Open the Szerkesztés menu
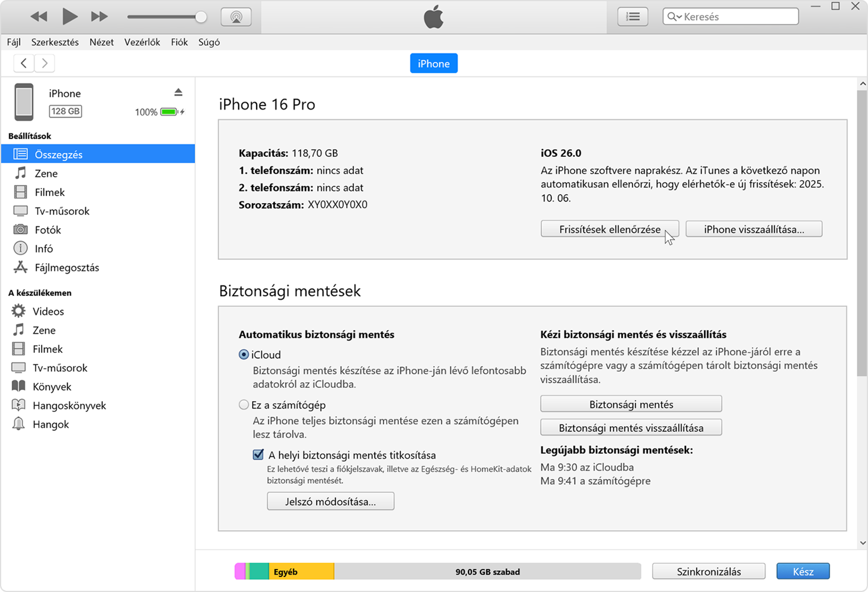This screenshot has height=592, width=868. [x=55, y=42]
